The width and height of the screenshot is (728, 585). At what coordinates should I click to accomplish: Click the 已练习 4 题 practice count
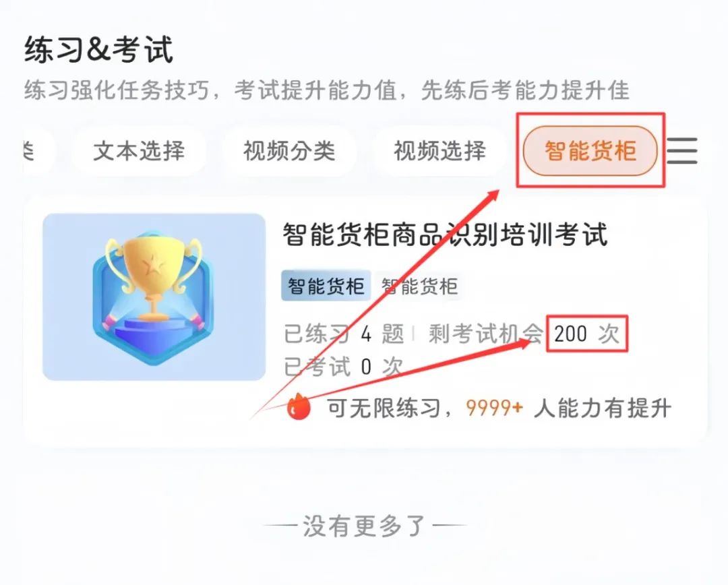(344, 334)
